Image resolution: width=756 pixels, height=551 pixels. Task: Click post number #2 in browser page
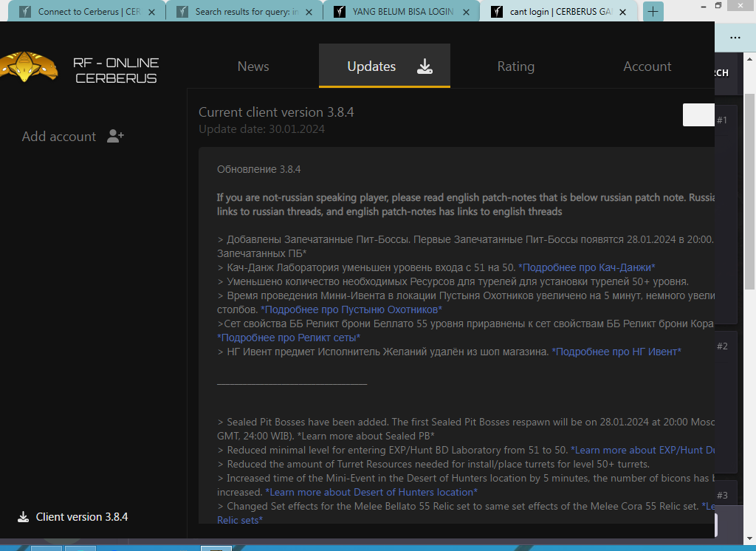click(x=722, y=346)
